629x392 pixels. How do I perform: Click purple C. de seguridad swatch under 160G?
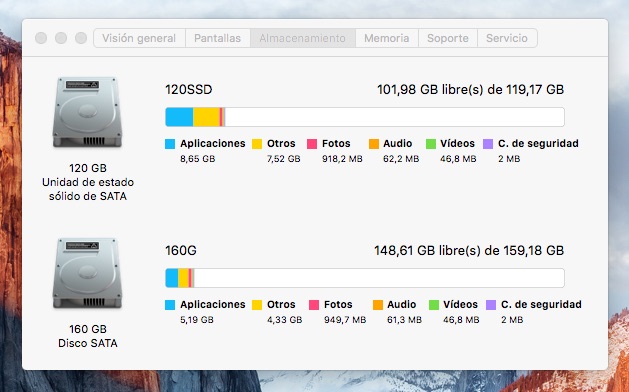click(491, 305)
